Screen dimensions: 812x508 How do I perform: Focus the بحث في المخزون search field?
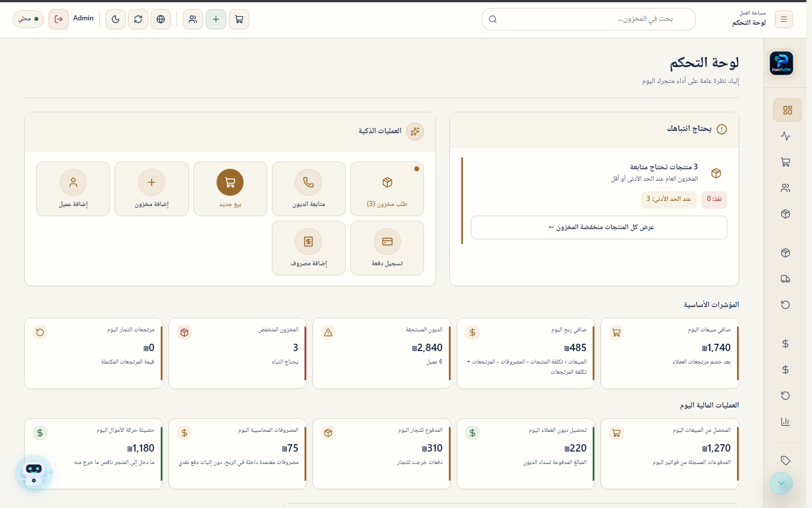589,19
